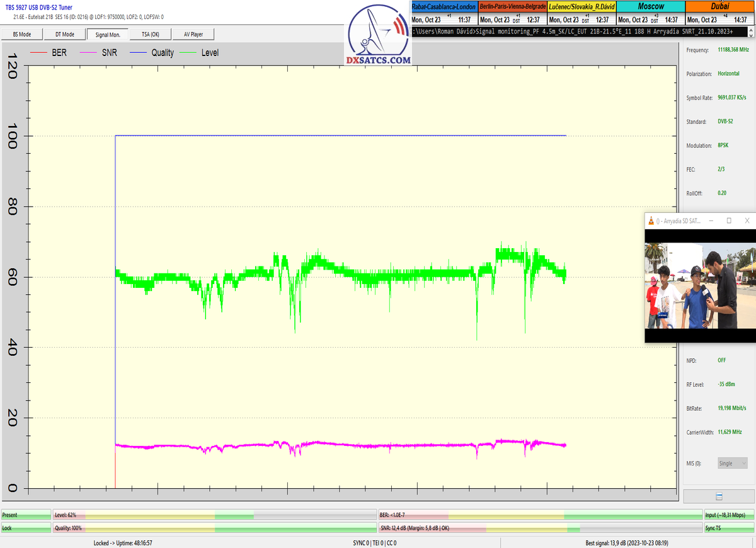Click the green Level legend line
The width and height of the screenshot is (756, 548).
[186, 53]
